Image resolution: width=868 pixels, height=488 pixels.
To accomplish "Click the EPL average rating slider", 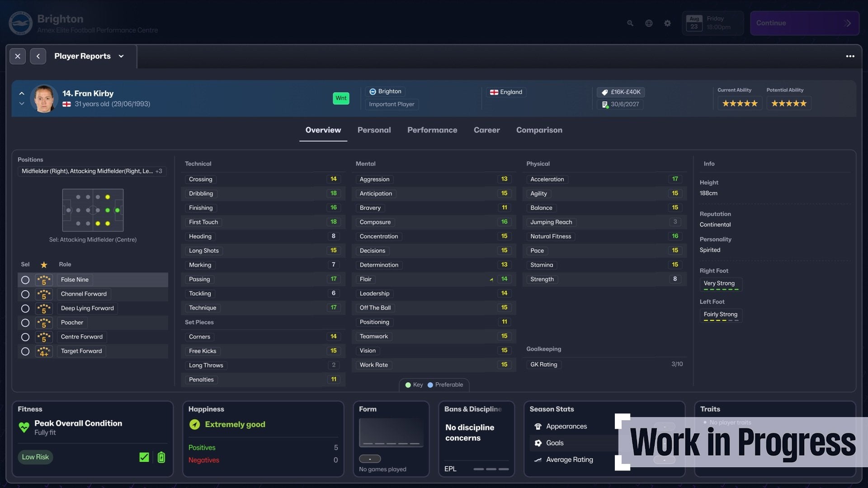I will 491,469.
